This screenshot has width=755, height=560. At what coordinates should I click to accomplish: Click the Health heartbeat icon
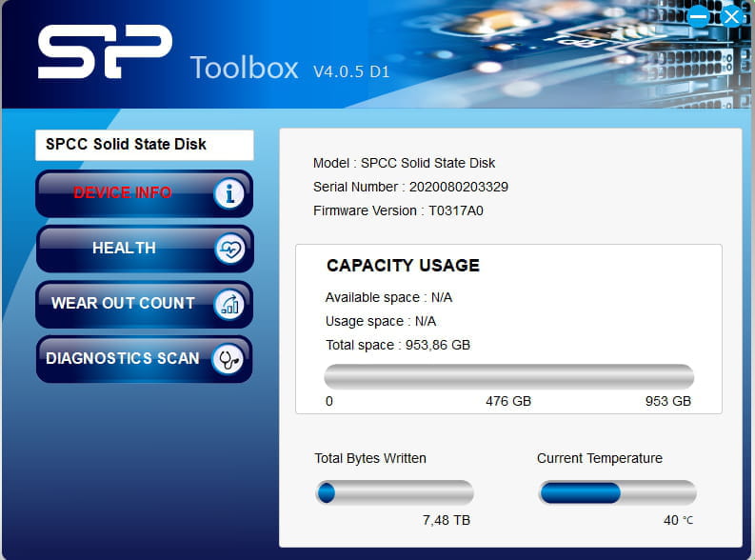[229, 249]
